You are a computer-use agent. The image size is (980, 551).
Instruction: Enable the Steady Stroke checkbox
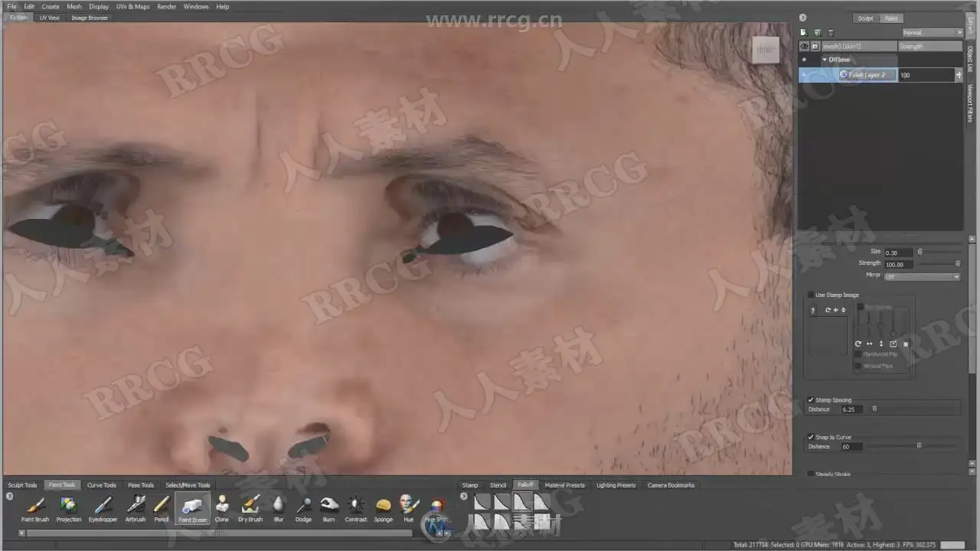pos(812,474)
